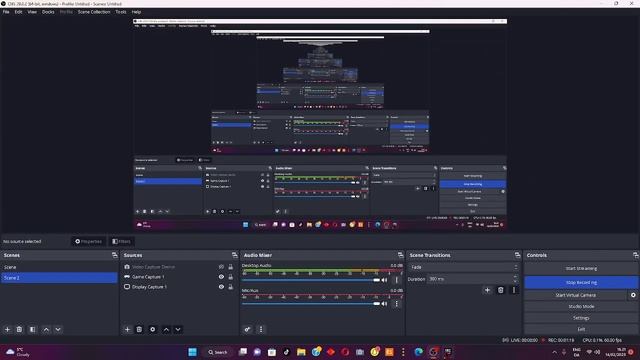Hide the Display Capture 1 source
640x360 pixels.
[x=221, y=287]
